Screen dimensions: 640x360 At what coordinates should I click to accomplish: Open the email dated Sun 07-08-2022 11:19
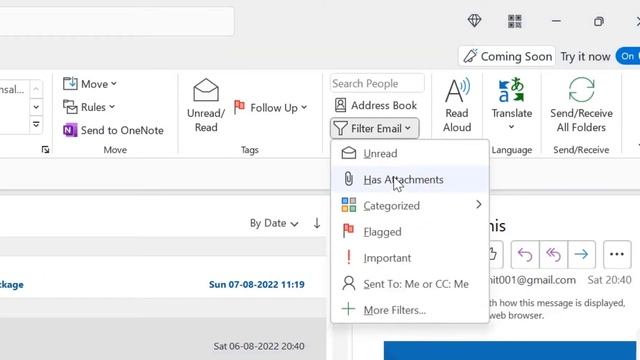tap(163, 278)
